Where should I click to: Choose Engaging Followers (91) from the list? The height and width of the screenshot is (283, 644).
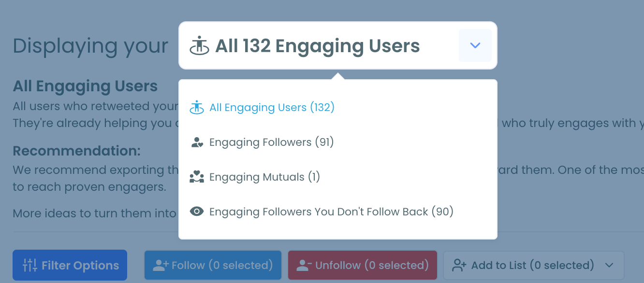click(x=271, y=142)
